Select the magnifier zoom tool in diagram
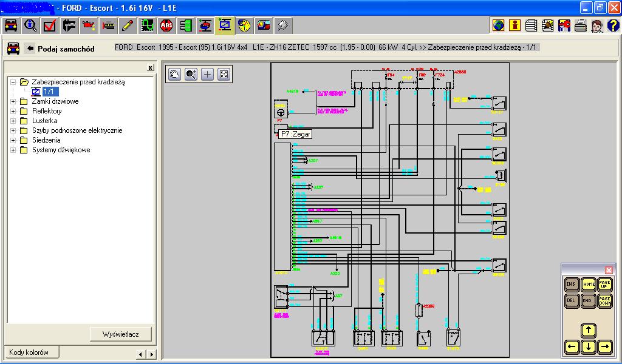Image resolution: width=622 pixels, height=364 pixels. click(x=191, y=74)
